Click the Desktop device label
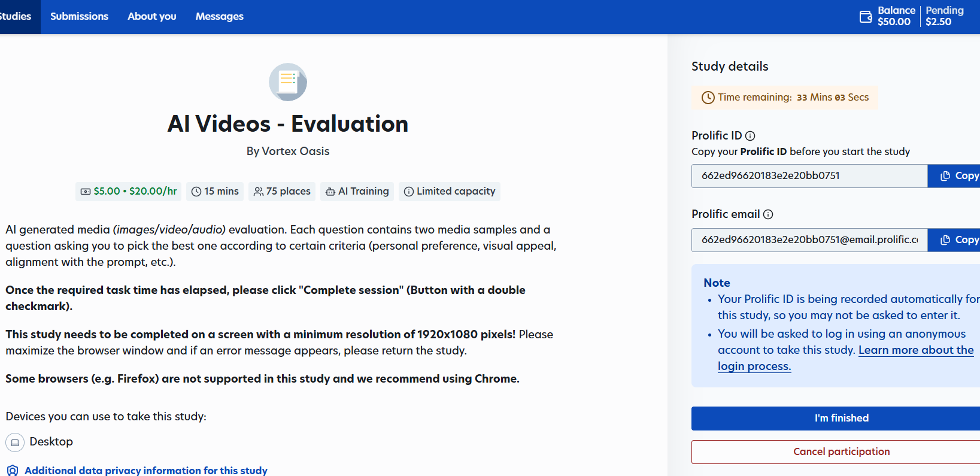The height and width of the screenshot is (476, 980). pyautogui.click(x=51, y=441)
